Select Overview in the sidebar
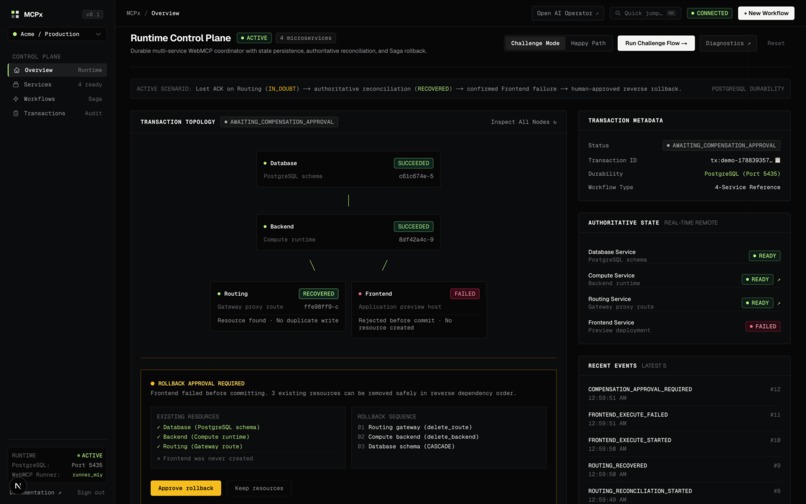Screen dimensions: 806x504 point(57,70)
